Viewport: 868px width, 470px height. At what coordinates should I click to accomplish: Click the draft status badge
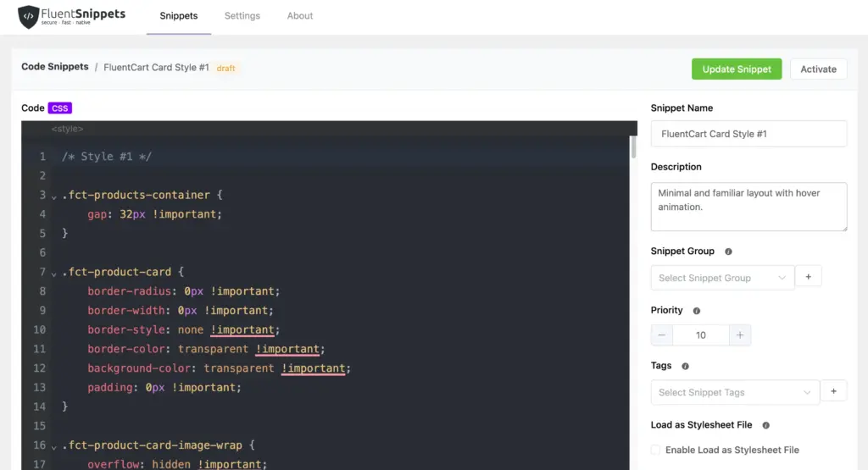225,68
